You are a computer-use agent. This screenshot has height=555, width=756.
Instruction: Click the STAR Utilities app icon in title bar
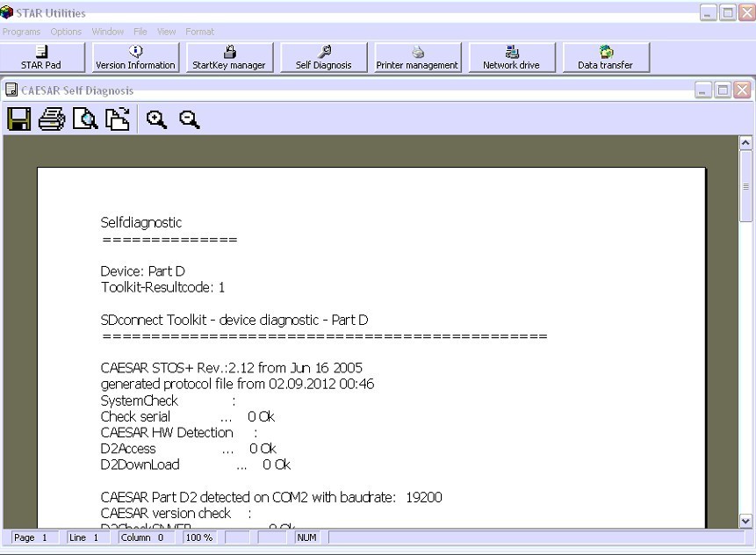pyautogui.click(x=7, y=12)
